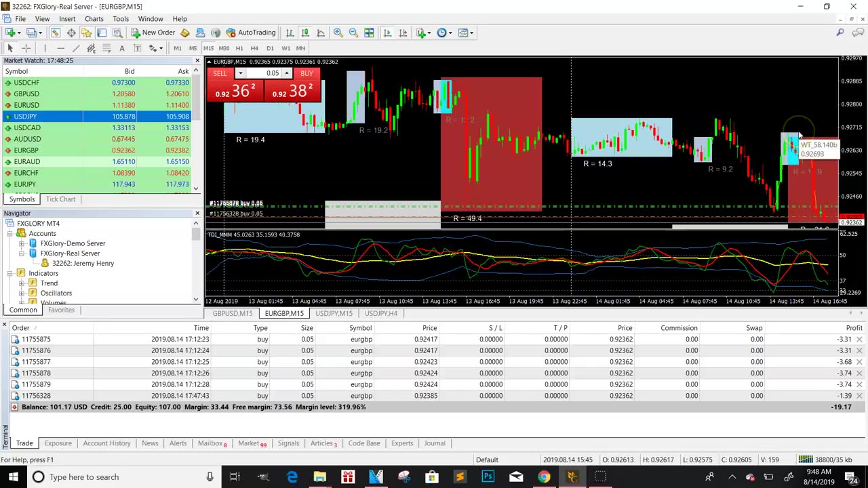Toggle the AutoTrading button
This screenshot has width=868, height=488.
click(251, 33)
